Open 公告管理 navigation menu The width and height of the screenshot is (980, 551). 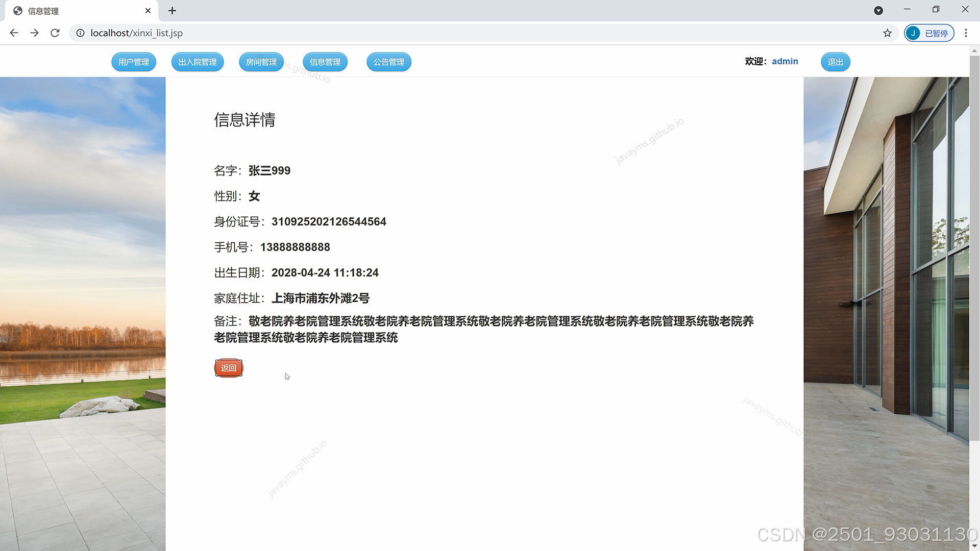pyautogui.click(x=389, y=62)
